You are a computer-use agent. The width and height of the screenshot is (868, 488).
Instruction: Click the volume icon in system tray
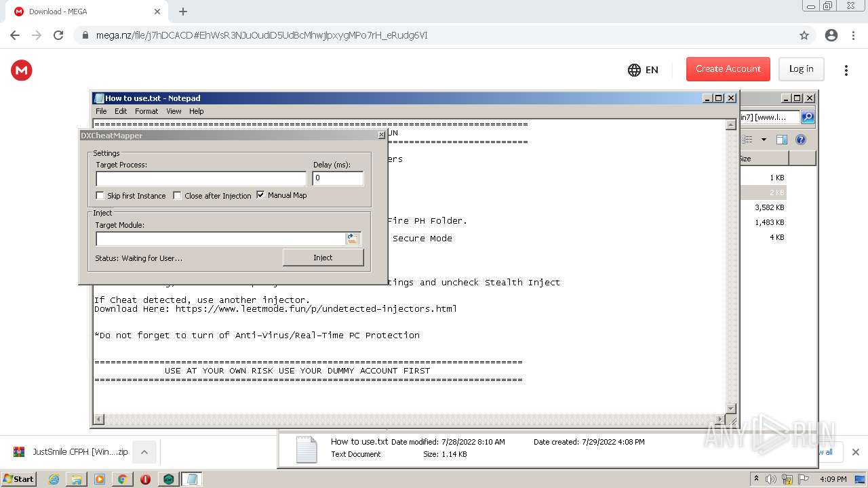click(771, 479)
